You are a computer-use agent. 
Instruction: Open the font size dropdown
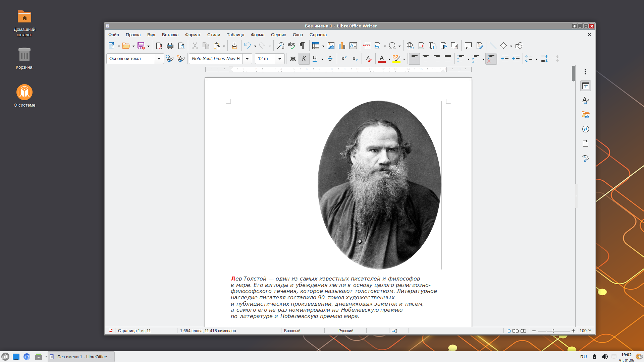point(279,59)
